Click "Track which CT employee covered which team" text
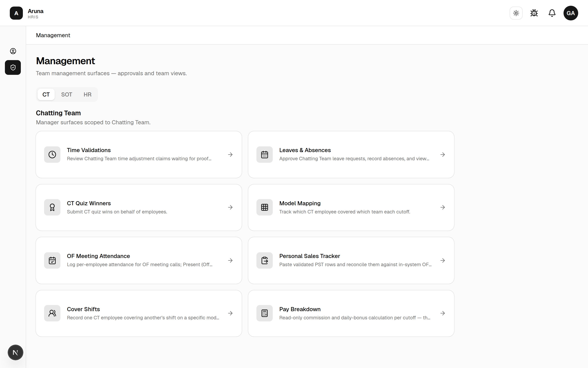 [x=345, y=212]
